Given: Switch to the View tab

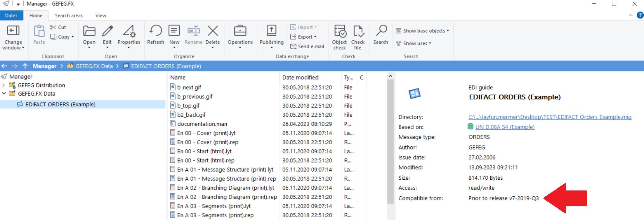Looking at the screenshot, I should tap(101, 15).
